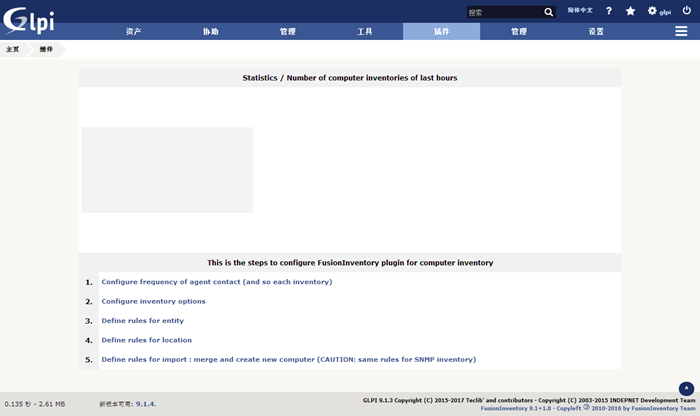The image size is (700, 416).
Task: Log out using the power icon
Action: (687, 10)
